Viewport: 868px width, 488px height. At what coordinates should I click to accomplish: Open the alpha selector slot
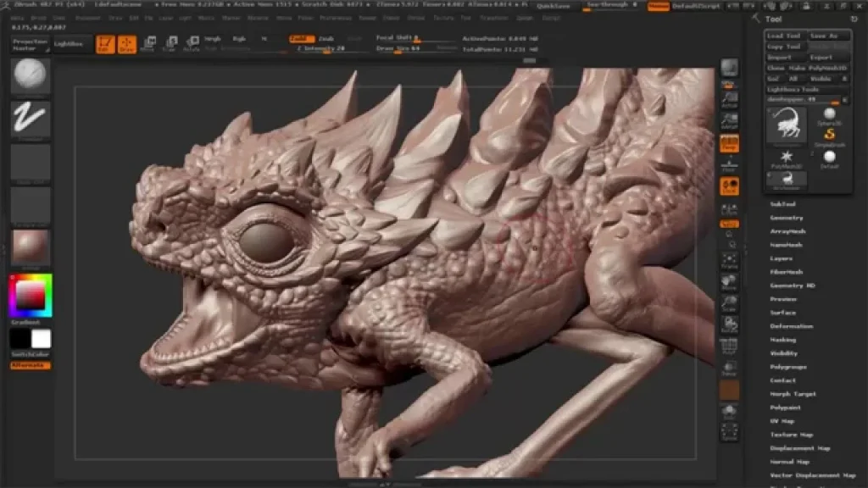tap(31, 162)
